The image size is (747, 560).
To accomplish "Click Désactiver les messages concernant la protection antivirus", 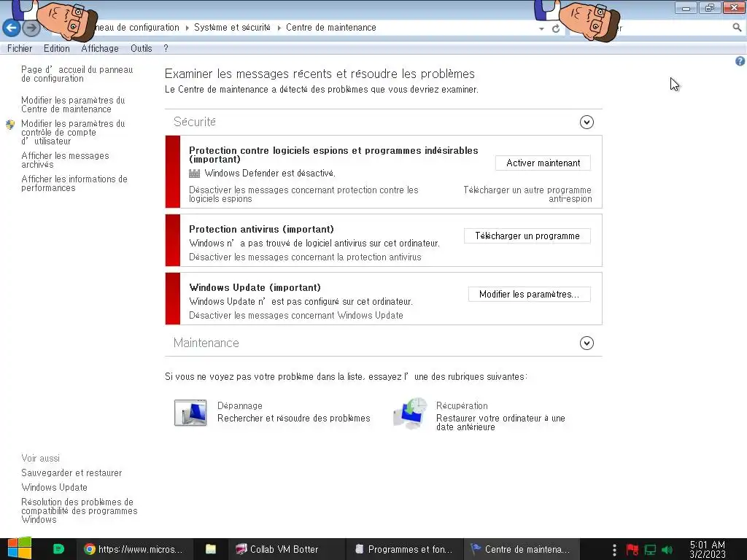I will point(305,257).
